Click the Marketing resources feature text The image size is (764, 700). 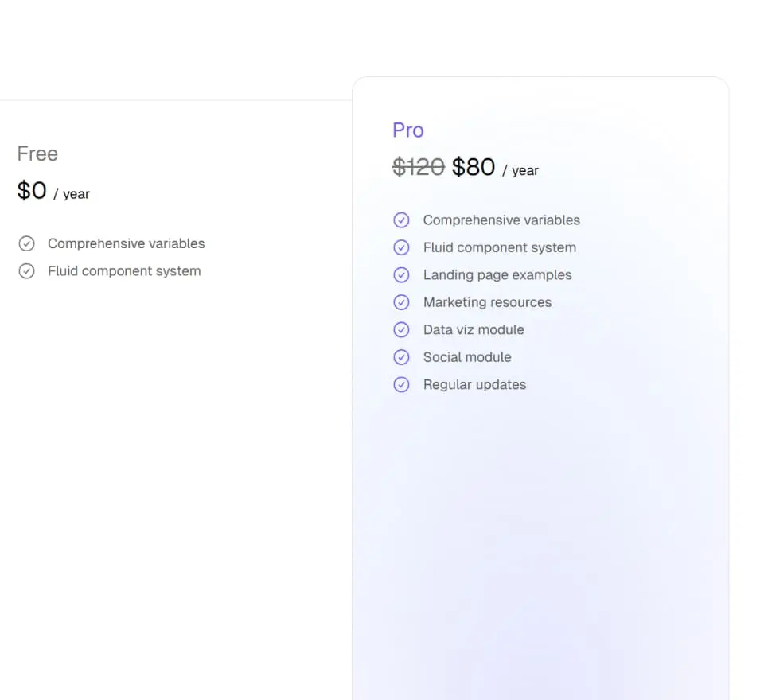click(487, 302)
